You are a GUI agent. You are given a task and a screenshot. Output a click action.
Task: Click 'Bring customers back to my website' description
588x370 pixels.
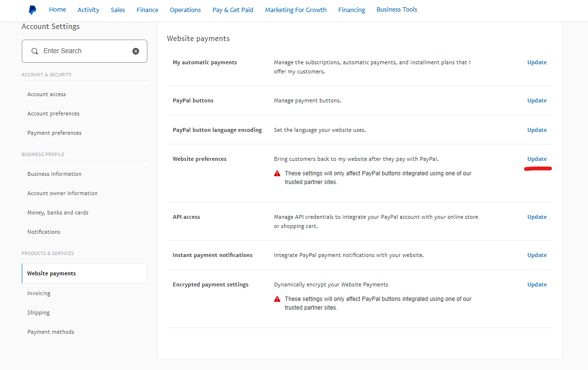(356, 159)
